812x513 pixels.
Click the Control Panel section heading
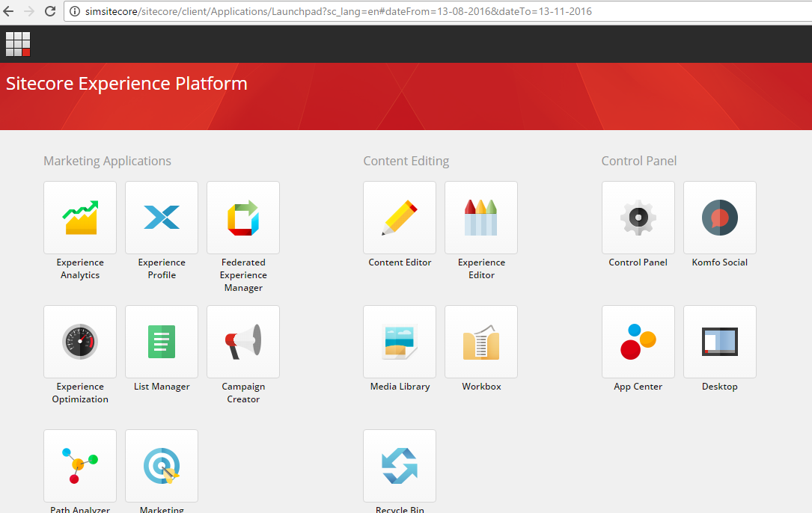(639, 161)
